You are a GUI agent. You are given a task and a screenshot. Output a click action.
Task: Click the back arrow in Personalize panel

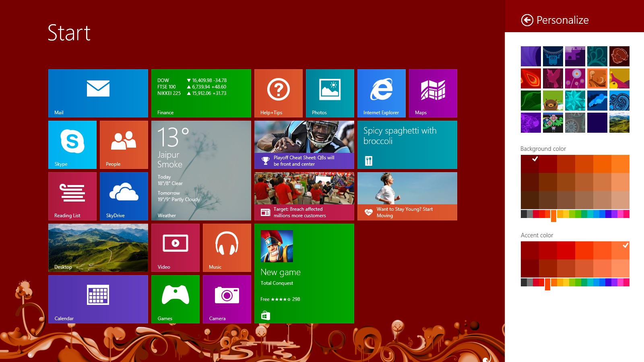pyautogui.click(x=528, y=20)
